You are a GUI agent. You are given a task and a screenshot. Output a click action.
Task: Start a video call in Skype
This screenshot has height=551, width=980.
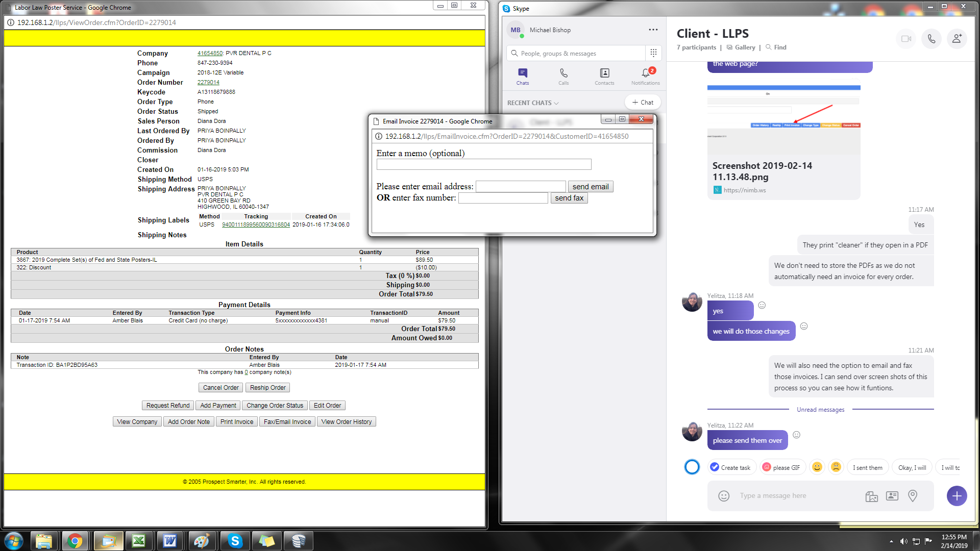[x=906, y=39]
